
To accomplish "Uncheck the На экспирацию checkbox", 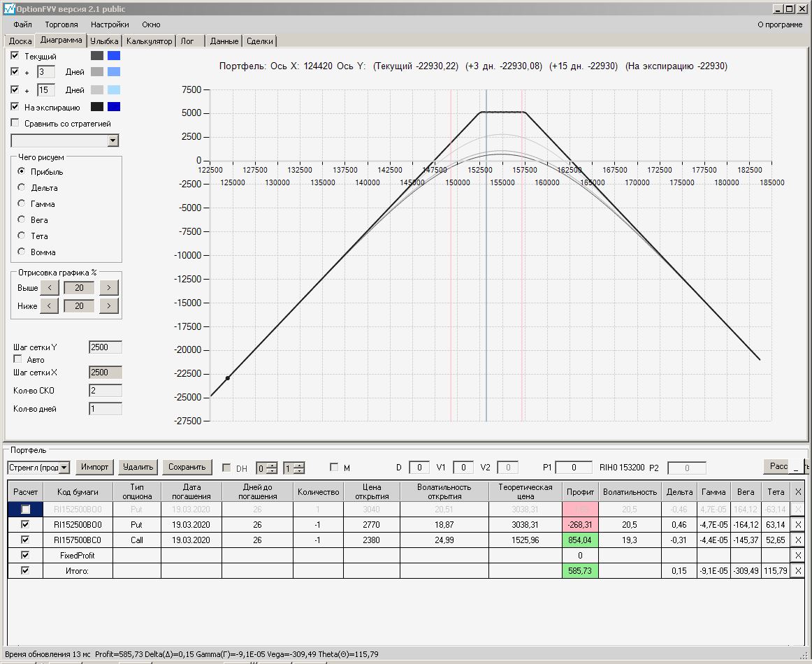I will coord(15,107).
